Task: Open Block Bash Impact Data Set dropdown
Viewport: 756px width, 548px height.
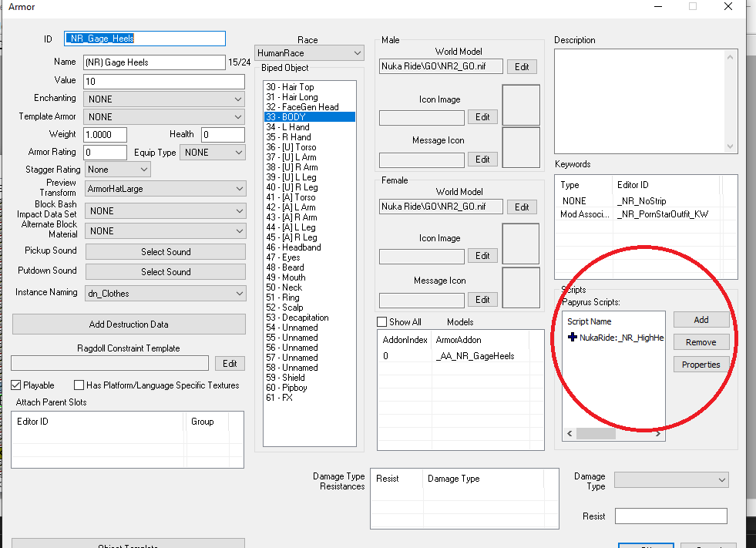Action: click(166, 211)
